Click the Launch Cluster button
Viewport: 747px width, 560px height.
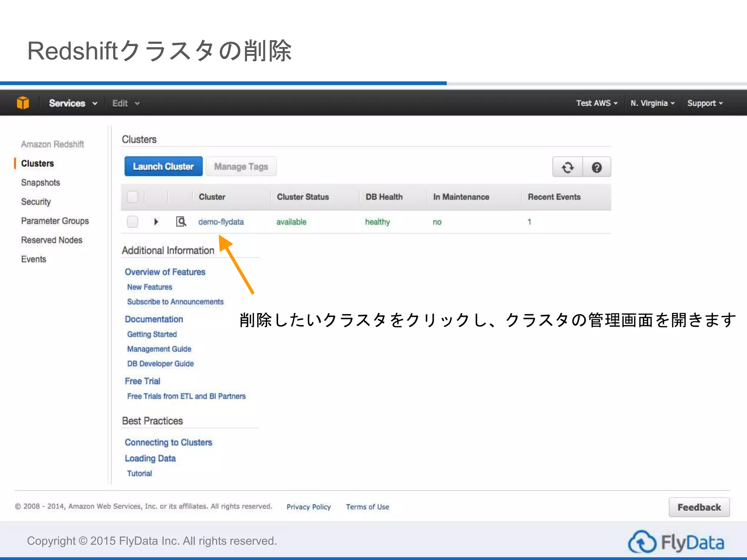tap(163, 166)
